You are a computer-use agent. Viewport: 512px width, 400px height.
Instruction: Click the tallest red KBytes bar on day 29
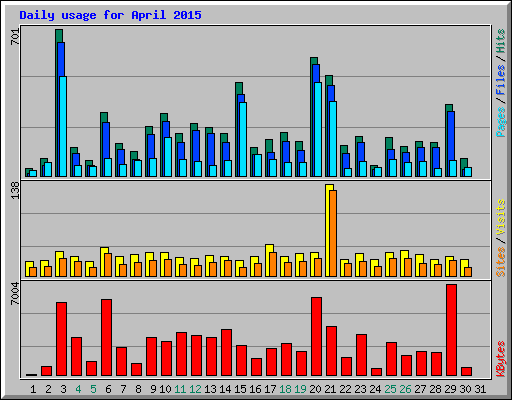coord(451,330)
